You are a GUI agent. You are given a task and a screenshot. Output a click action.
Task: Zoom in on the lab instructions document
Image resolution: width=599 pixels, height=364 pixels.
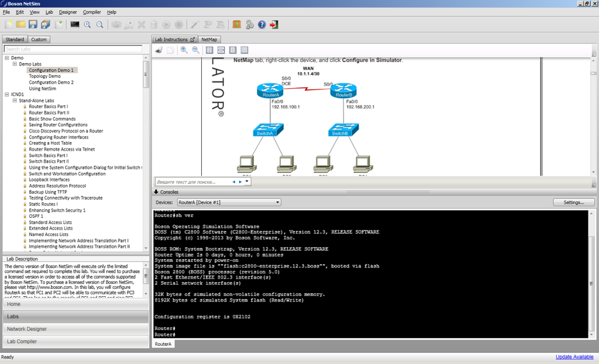pos(184,50)
